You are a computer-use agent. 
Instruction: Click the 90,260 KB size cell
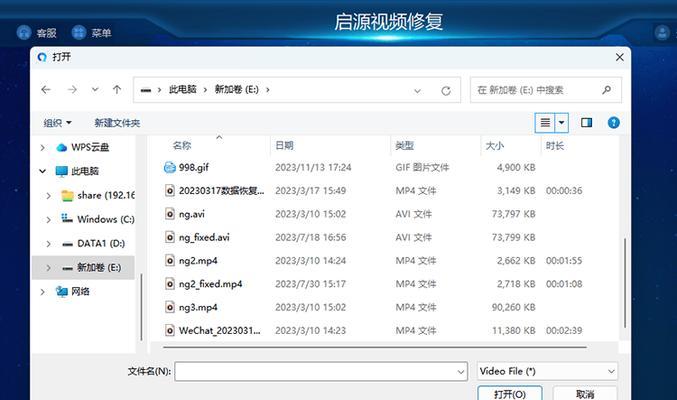513,307
